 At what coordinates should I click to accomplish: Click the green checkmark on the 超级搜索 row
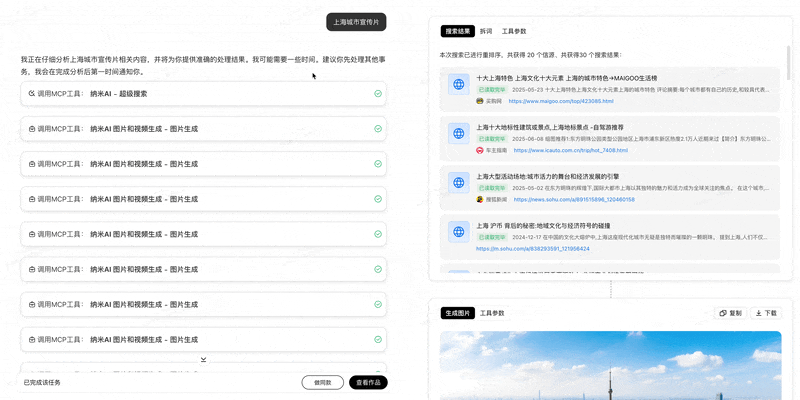[378, 94]
